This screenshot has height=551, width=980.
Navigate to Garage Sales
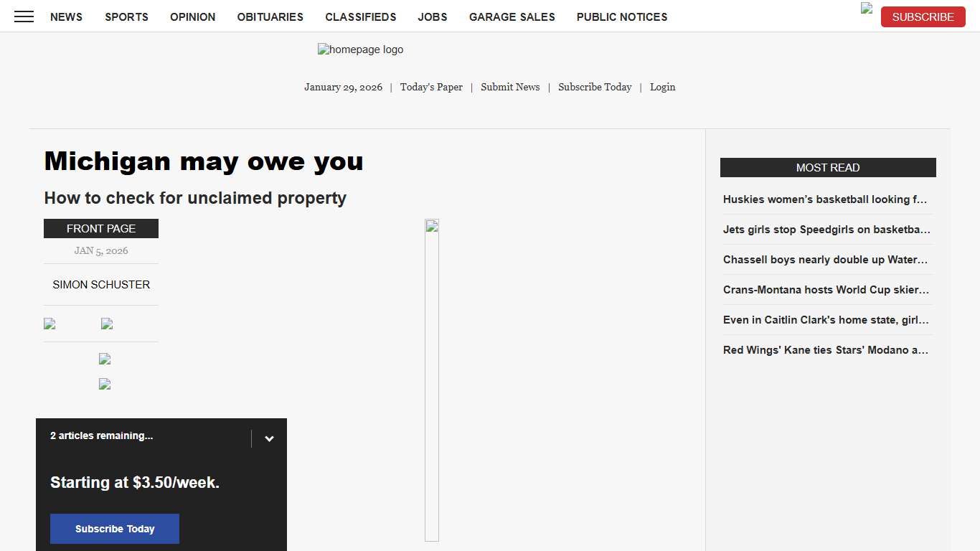click(x=512, y=17)
